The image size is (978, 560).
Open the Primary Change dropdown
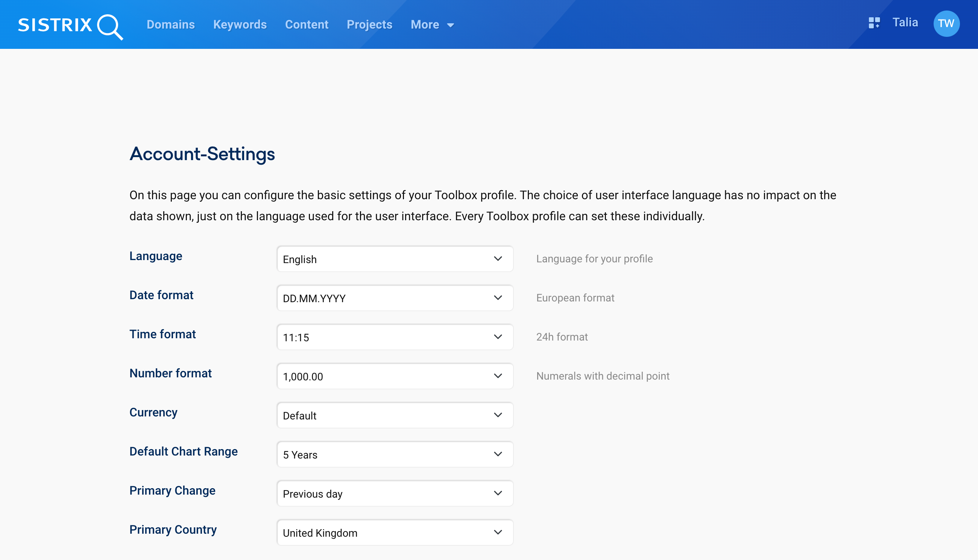[x=395, y=493]
